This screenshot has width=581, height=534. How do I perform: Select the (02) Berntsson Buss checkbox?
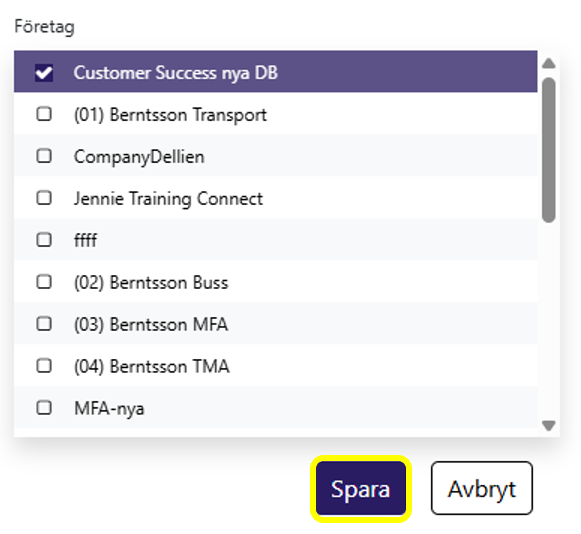coord(44,282)
